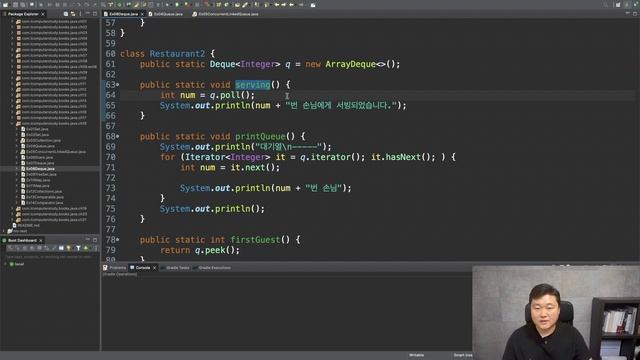Maximize the Boot Dashboard view
Image resolution: width=640 pixels, height=360 pixels.
(95, 240)
